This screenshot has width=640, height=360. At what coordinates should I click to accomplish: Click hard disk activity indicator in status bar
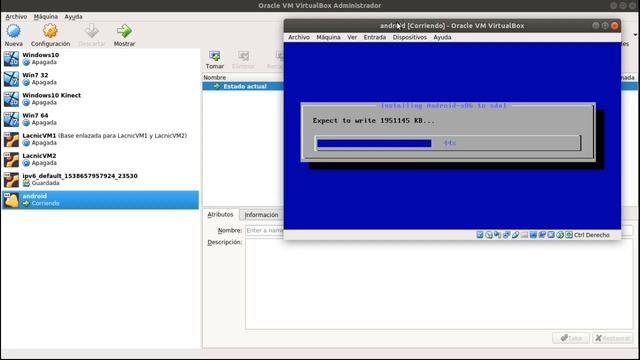pyautogui.click(x=480, y=235)
